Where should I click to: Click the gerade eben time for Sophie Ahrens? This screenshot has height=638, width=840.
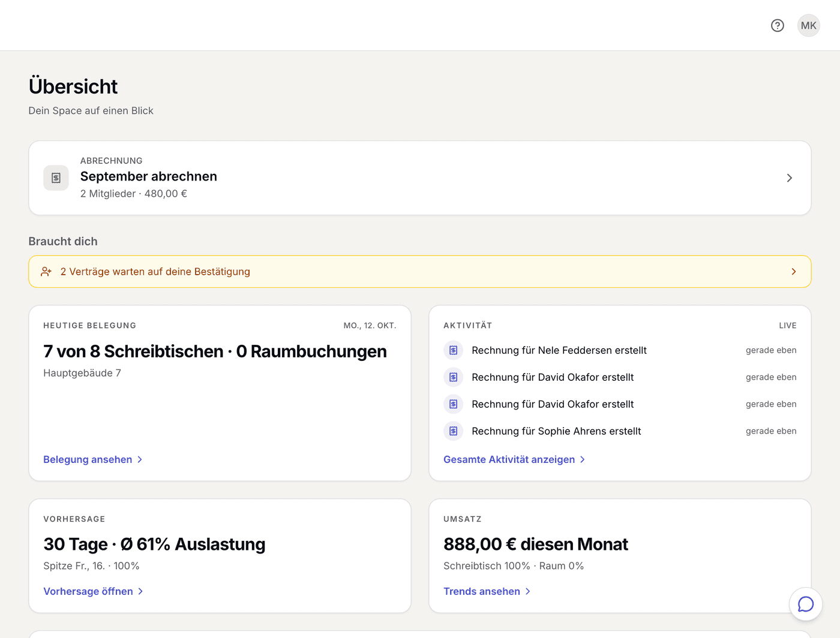tap(771, 431)
